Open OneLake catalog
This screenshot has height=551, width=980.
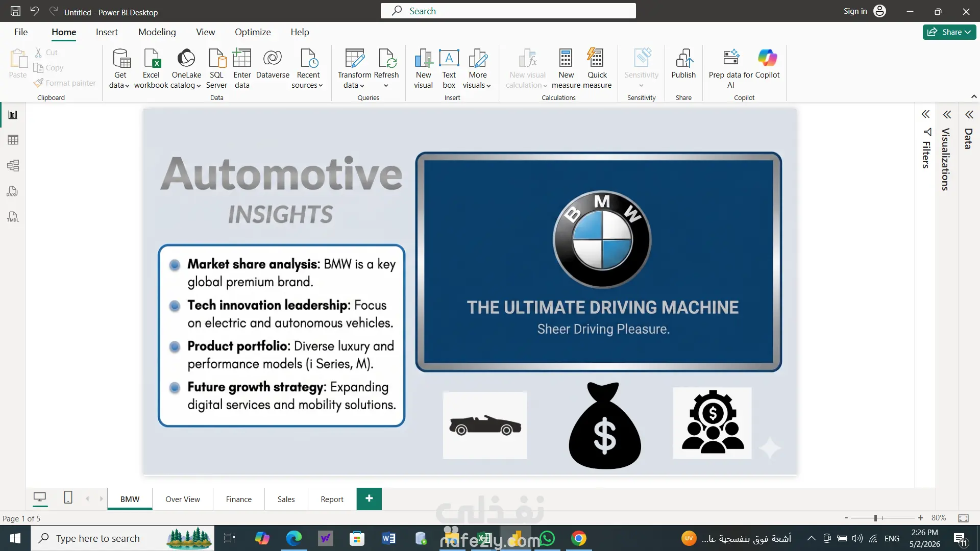tap(186, 69)
